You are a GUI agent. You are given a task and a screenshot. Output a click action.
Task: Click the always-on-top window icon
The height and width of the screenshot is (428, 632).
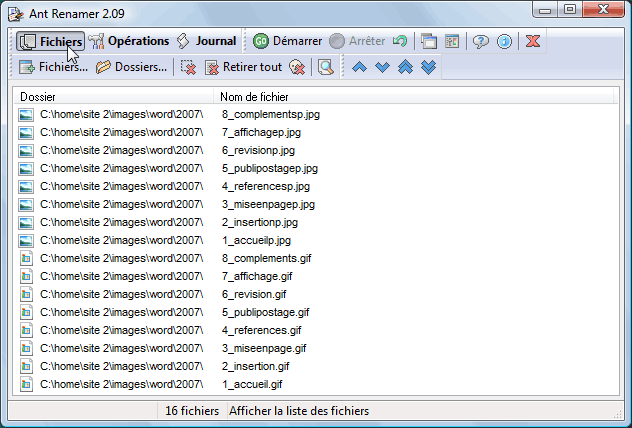pyautogui.click(x=428, y=42)
